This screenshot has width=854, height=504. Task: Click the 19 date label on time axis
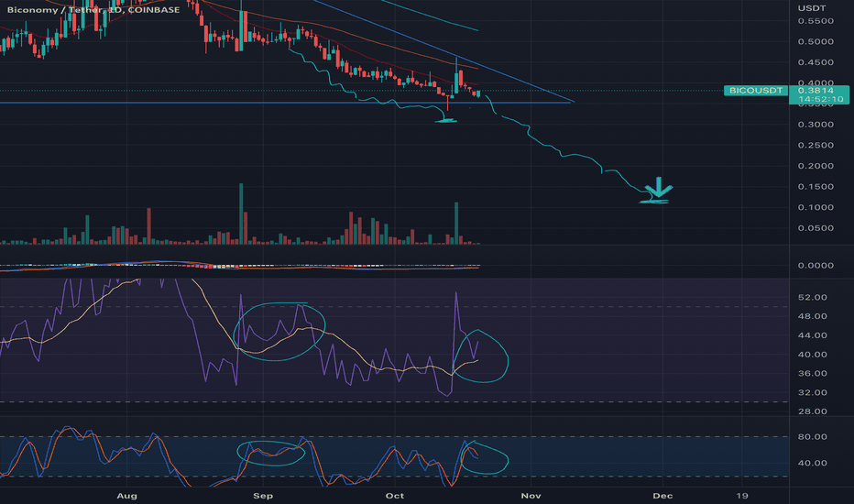[x=742, y=495]
